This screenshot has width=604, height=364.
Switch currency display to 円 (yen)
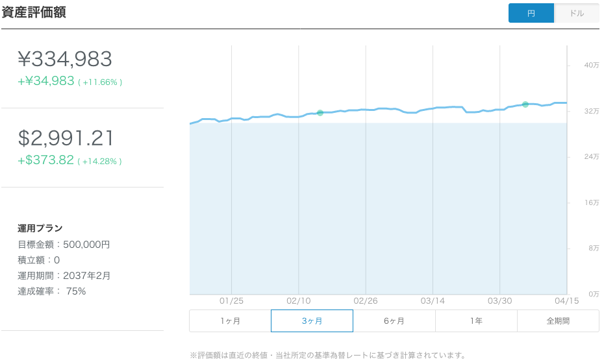pos(531,13)
